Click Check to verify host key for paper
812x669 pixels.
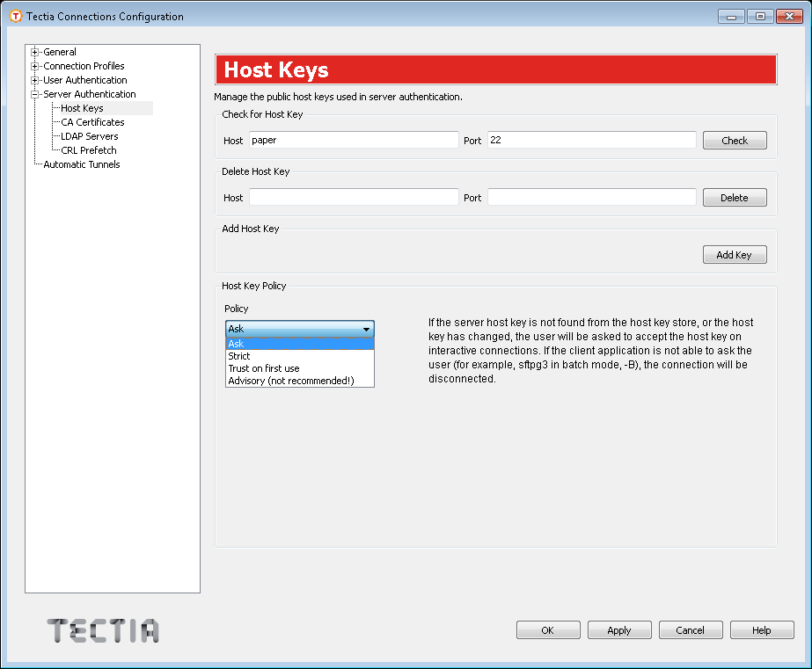pyautogui.click(x=734, y=140)
